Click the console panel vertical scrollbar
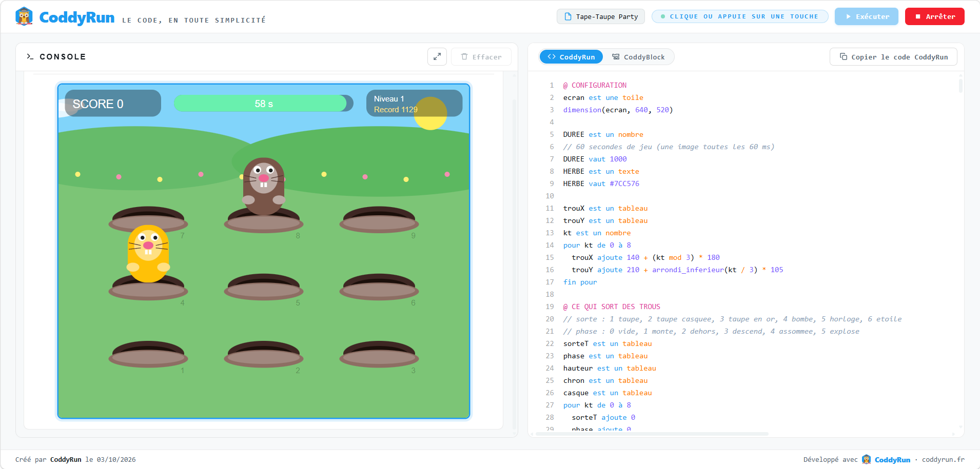This screenshot has width=980, height=469. 514,264
